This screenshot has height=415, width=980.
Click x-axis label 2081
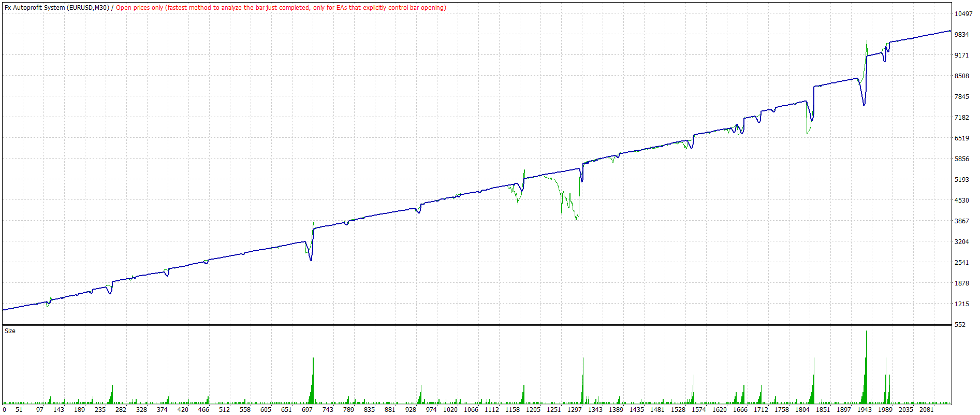click(927, 410)
